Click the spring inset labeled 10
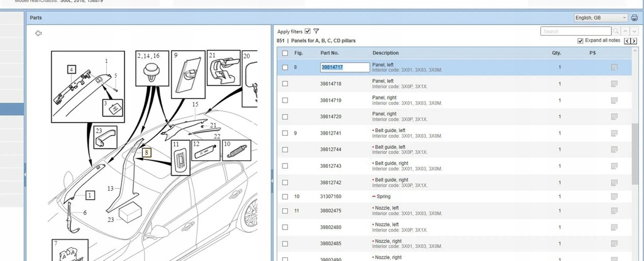The image size is (644, 261). pyautogui.click(x=236, y=150)
